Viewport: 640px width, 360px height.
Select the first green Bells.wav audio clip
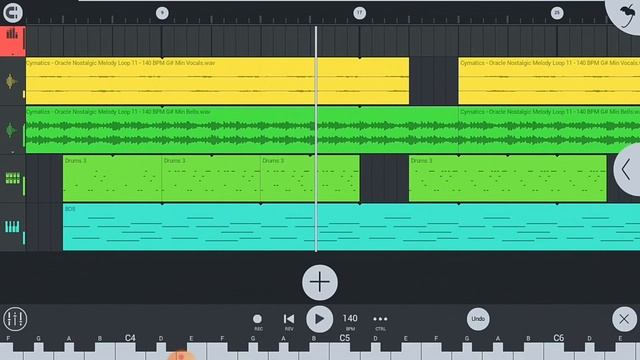click(x=242, y=130)
